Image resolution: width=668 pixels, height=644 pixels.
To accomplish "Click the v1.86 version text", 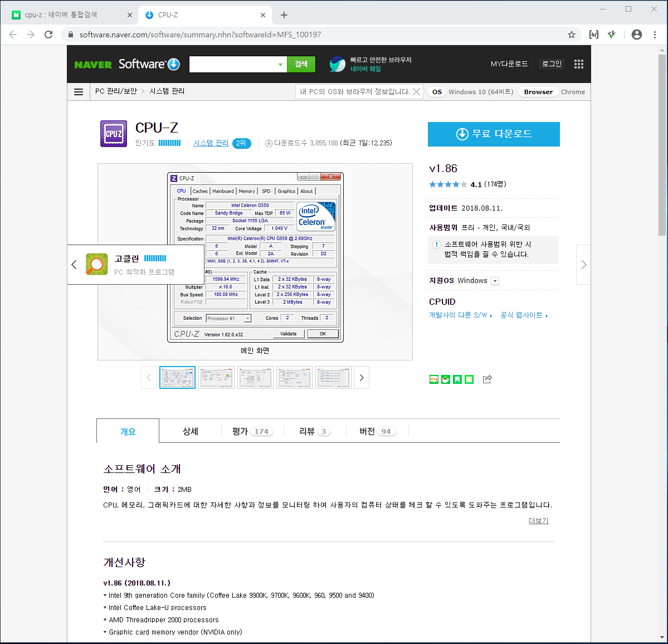I will (443, 169).
